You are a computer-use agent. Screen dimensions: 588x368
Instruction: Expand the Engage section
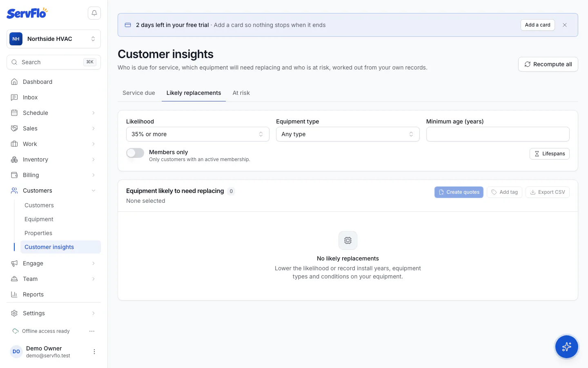click(53, 263)
